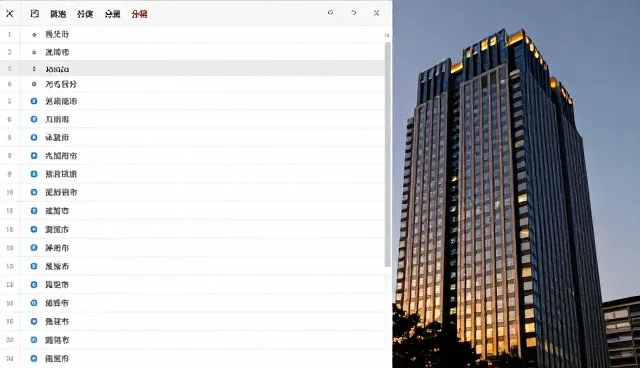
Task: Select the gray highlighted row in the list
Action: (x=192, y=69)
